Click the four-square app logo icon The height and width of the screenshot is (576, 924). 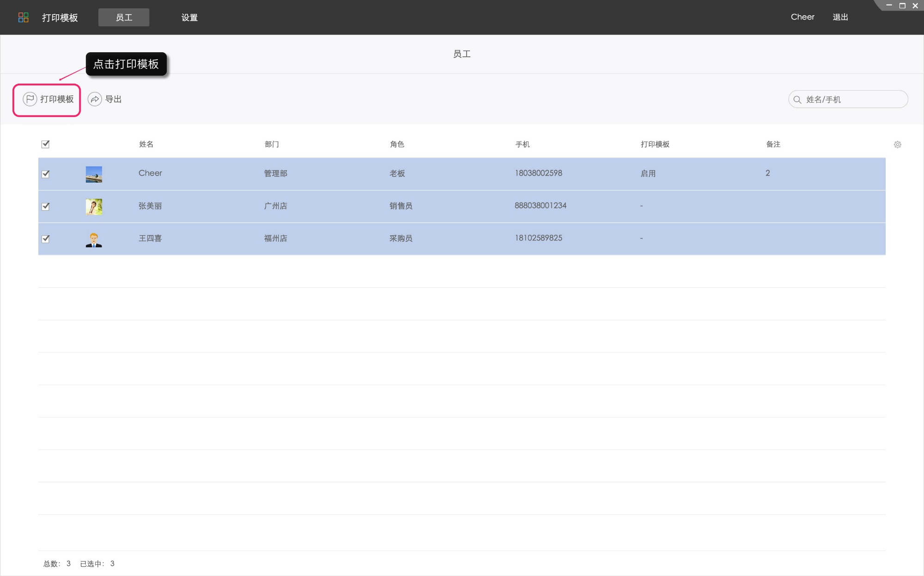(23, 18)
